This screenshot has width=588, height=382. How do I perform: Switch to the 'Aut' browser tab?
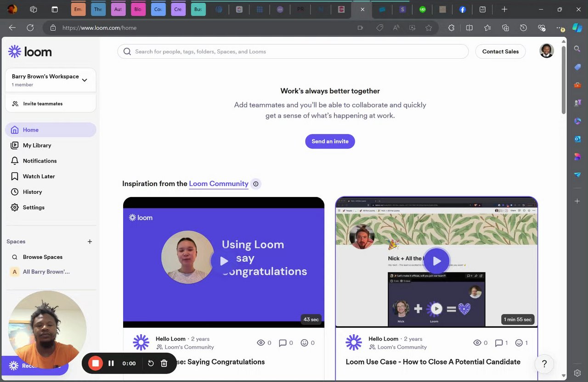coord(118,9)
